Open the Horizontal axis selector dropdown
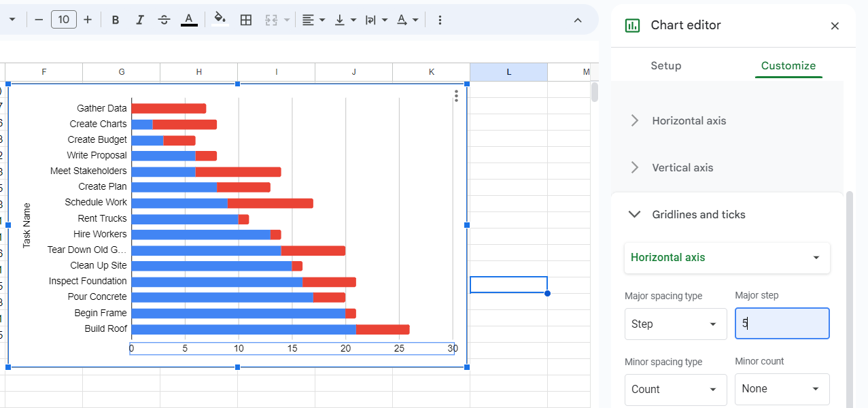 [727, 258]
